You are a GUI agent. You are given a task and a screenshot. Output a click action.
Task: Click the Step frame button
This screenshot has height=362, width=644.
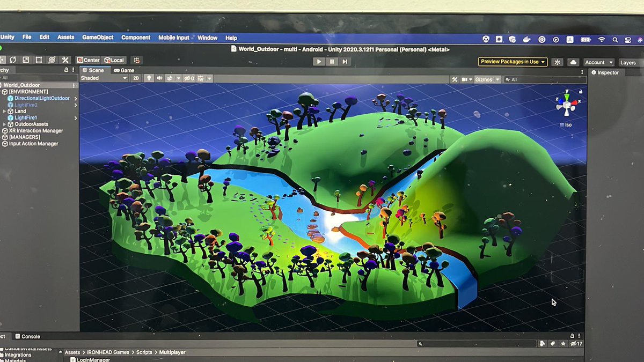(345, 62)
